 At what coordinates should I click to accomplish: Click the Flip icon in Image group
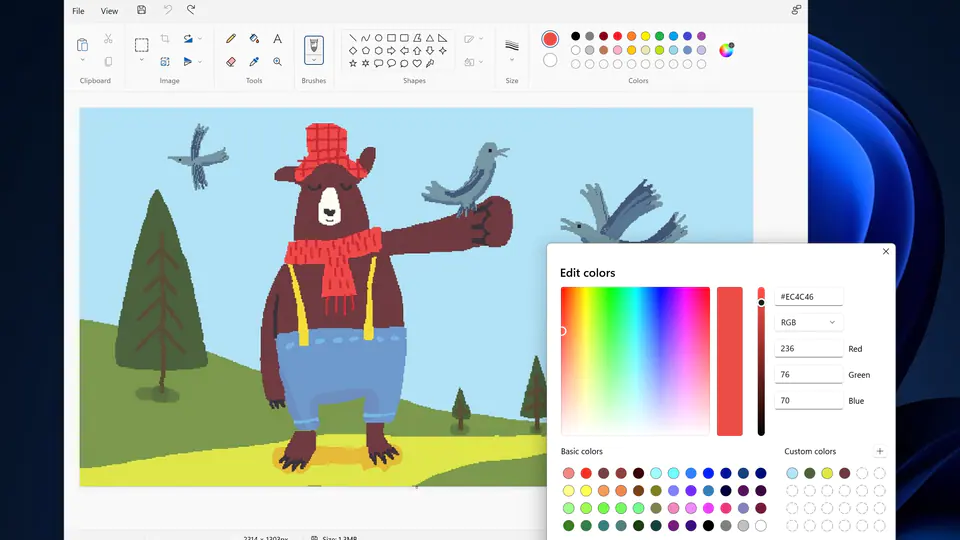[x=188, y=62]
